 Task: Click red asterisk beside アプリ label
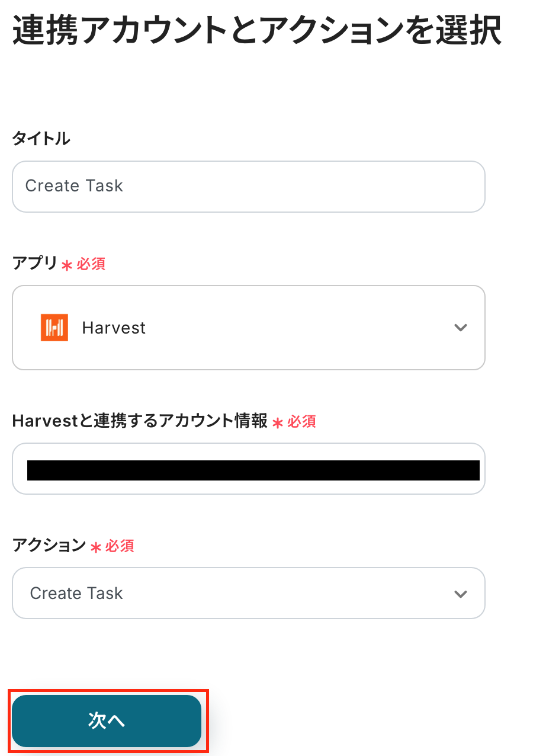[x=67, y=265]
